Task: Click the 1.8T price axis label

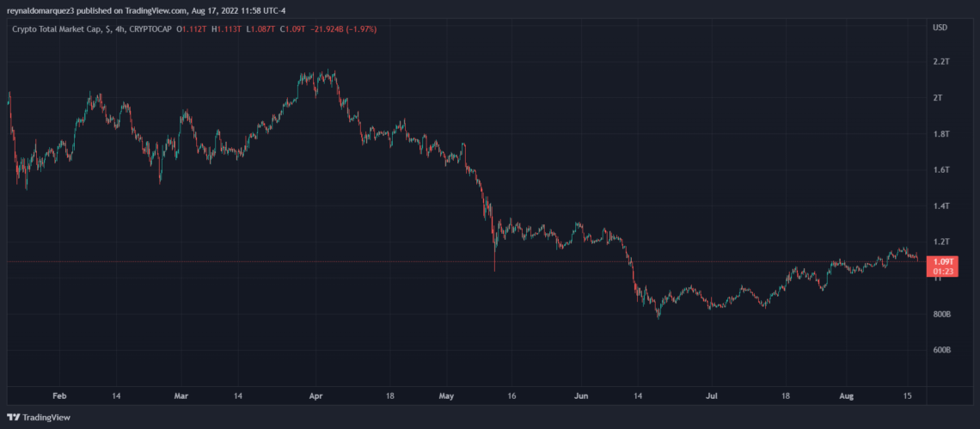Action: 941,134
